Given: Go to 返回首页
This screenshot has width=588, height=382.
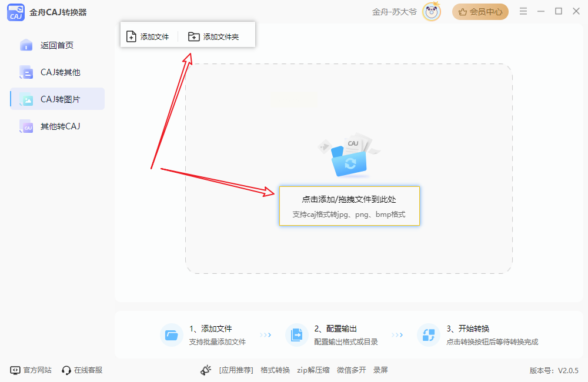Looking at the screenshot, I should tap(58, 45).
